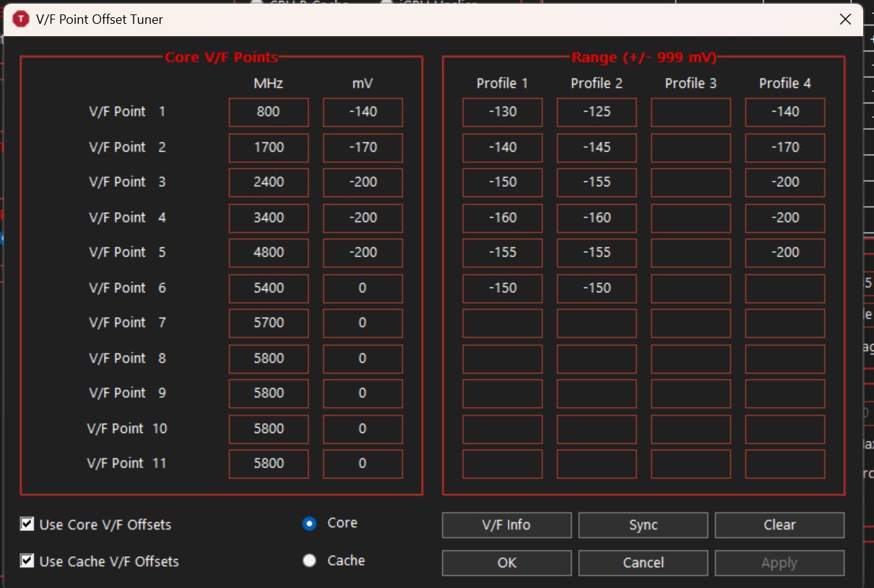Open the V/F Info button

click(507, 525)
